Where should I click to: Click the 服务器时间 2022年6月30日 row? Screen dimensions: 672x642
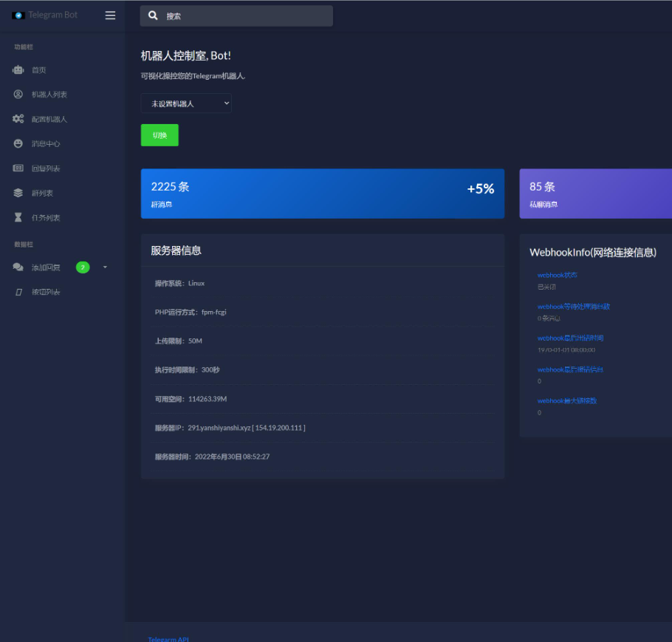click(x=322, y=457)
